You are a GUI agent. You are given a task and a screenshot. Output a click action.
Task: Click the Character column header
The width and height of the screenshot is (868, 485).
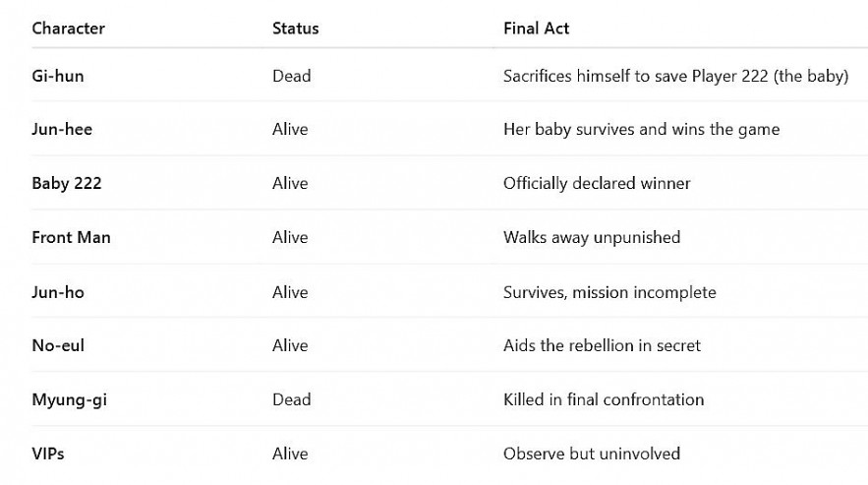click(x=68, y=29)
